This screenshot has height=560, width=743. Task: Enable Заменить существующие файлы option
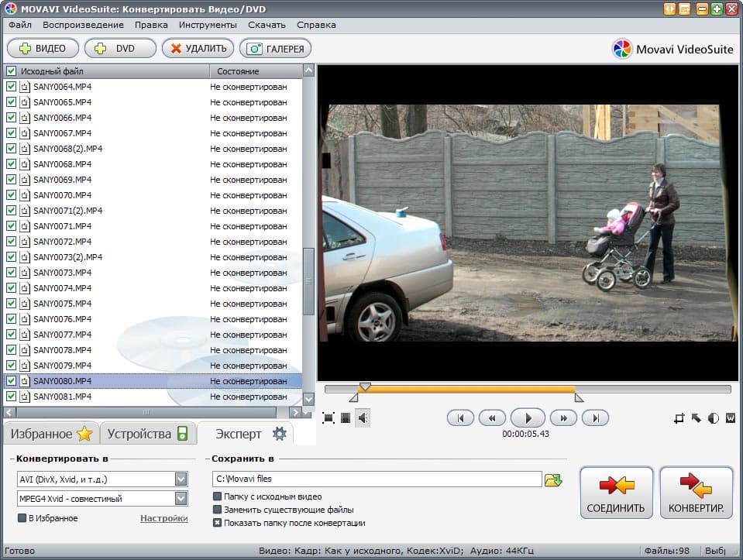217,510
